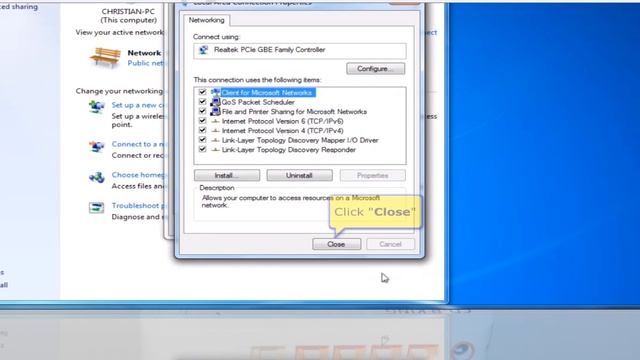Click the Network name text
This screenshot has height=360, width=640.
point(144,53)
